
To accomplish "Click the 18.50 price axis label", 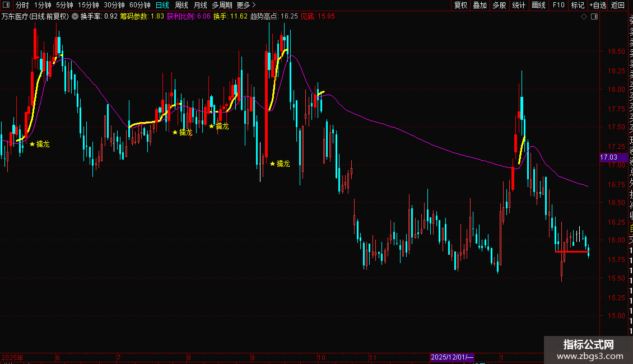I will pos(616,52).
